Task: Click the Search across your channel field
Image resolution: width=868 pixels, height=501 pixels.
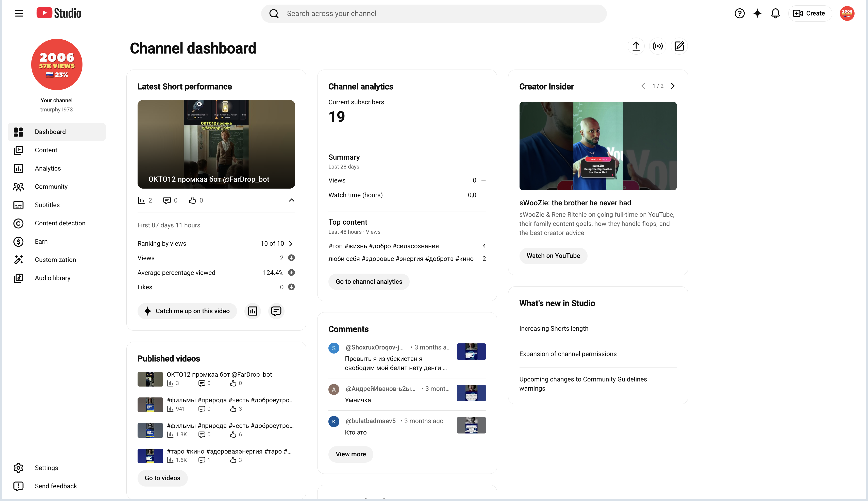Action: 433,13
